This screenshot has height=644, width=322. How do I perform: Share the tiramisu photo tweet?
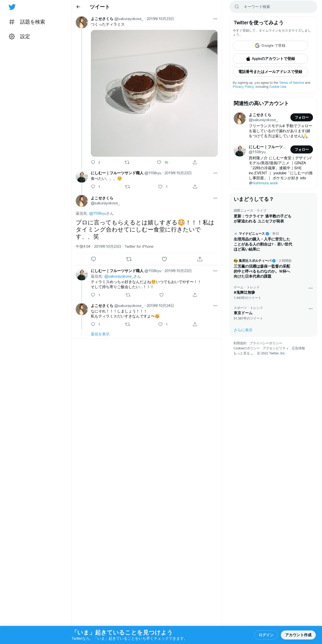[x=195, y=162]
